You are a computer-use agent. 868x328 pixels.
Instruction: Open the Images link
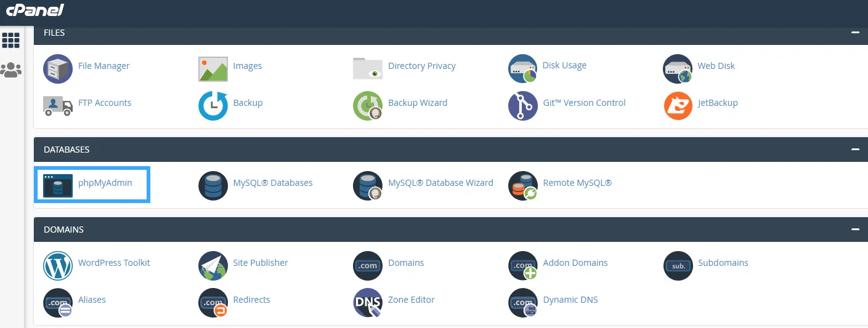tap(248, 66)
